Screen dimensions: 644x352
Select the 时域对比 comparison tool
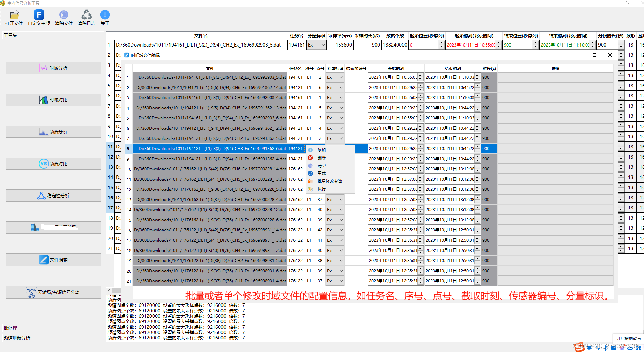click(x=53, y=99)
